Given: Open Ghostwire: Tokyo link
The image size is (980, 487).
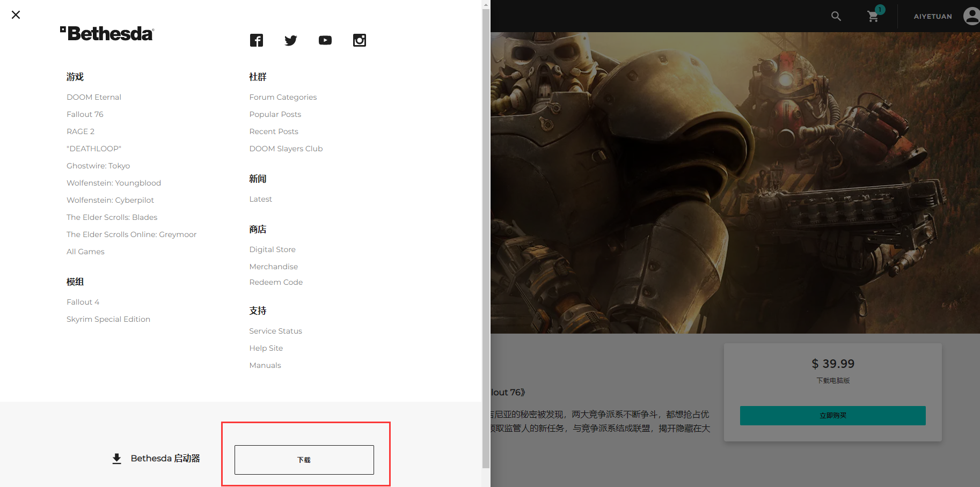Looking at the screenshot, I should [98, 166].
